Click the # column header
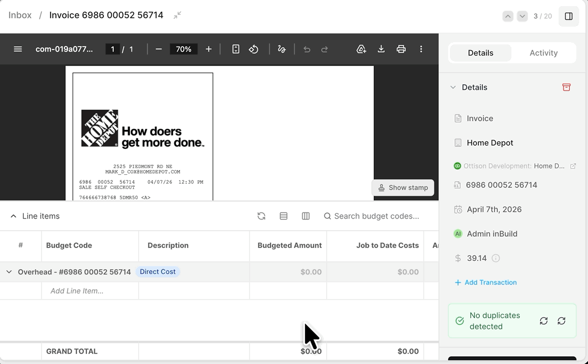Screen dimensions: 588x364 21,245
